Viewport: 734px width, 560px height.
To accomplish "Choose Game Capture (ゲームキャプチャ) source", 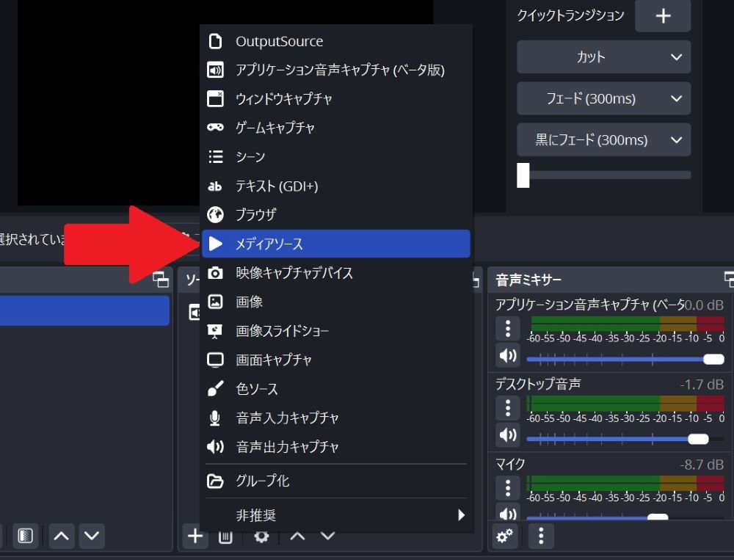I will coord(335,128).
